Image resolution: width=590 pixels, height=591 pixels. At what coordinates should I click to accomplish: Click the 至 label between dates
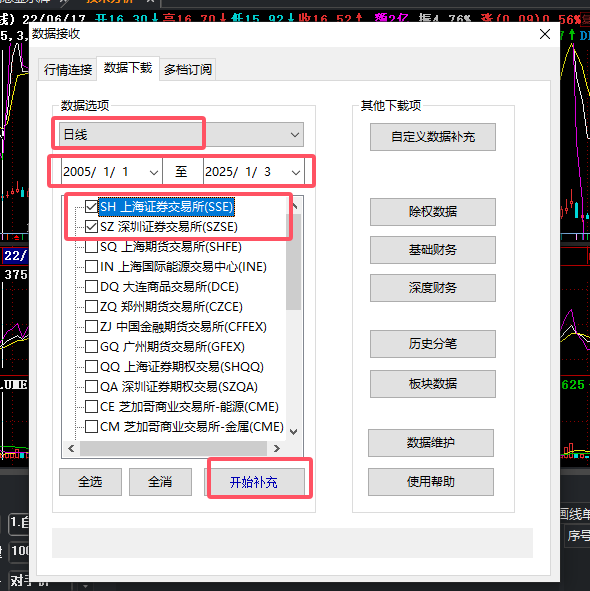point(181,172)
